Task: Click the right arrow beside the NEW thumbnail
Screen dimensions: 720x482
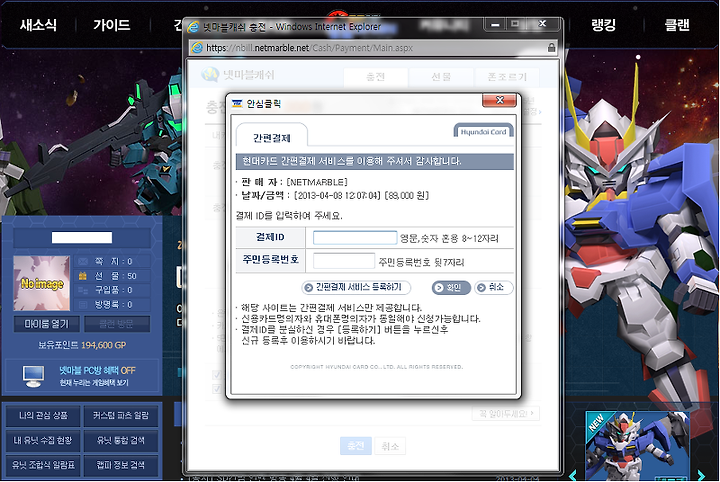Action: click(701, 475)
